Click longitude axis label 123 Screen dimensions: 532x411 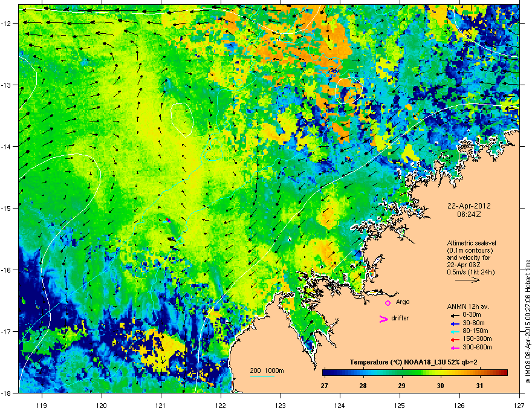click(281, 406)
